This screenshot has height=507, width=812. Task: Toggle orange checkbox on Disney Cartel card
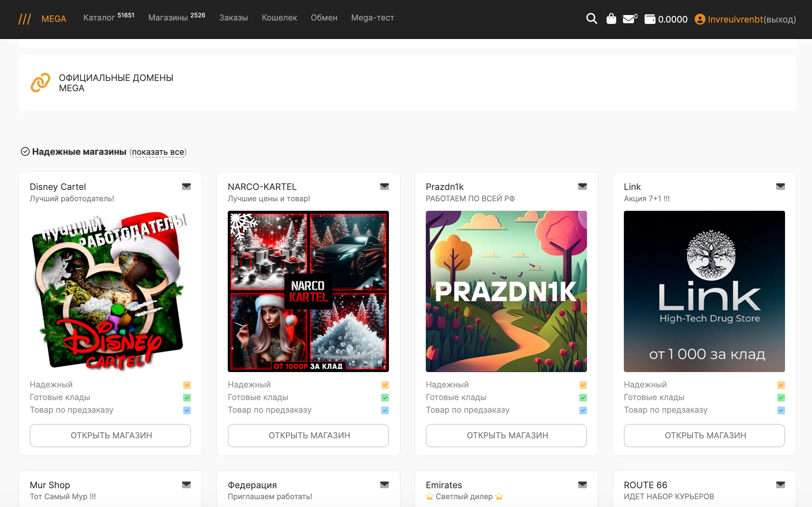click(x=187, y=385)
